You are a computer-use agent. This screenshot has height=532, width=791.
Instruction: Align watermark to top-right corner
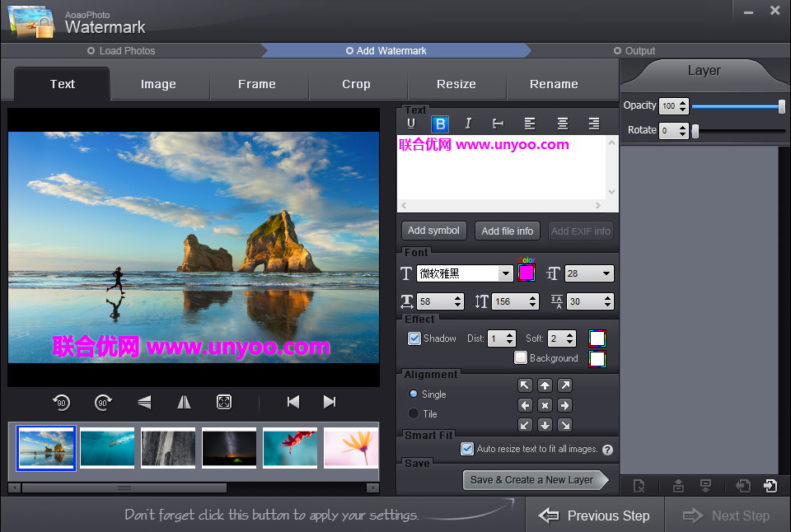565,385
